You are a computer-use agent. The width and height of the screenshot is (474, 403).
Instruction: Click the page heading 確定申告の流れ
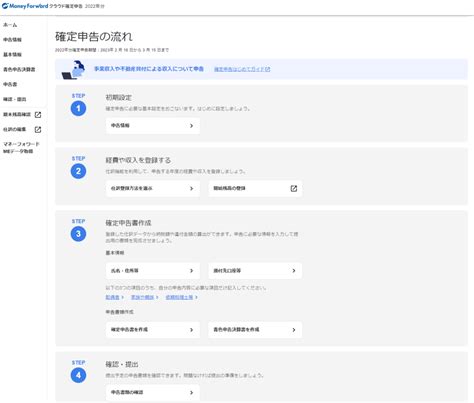coord(94,37)
